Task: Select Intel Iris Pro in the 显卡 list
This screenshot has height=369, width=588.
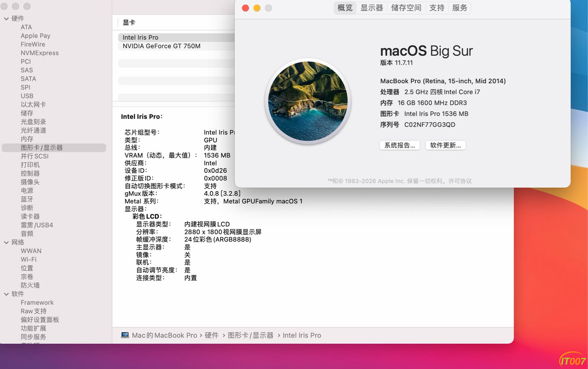Action: click(x=176, y=37)
